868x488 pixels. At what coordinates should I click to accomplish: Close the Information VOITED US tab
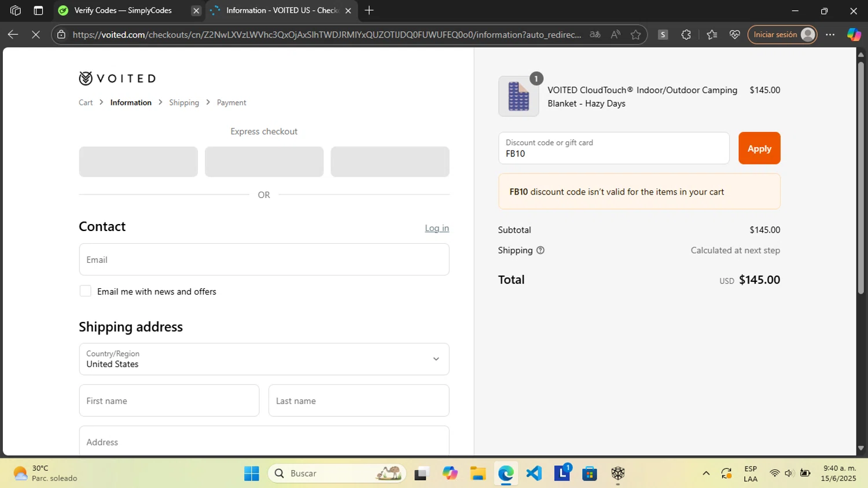click(348, 10)
